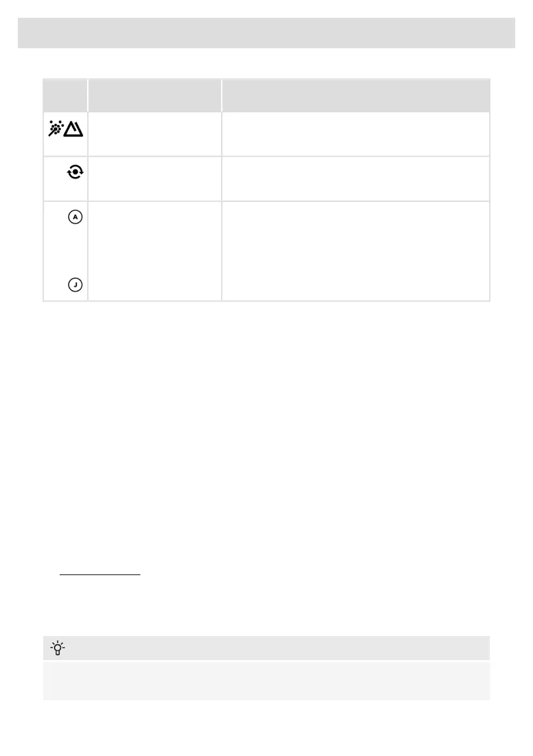Click middle cell beside circular arrows icon
The height and width of the screenshot is (756, 533).
click(154, 178)
